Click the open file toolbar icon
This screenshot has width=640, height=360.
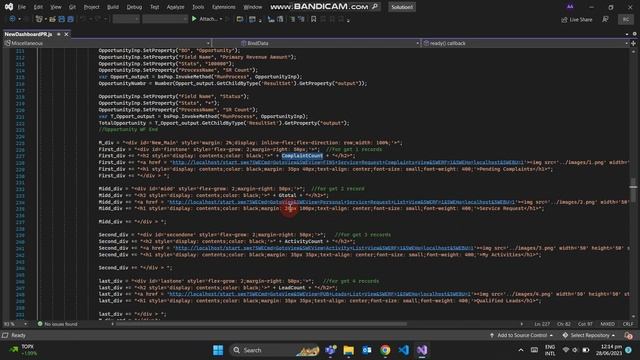tap(52, 19)
